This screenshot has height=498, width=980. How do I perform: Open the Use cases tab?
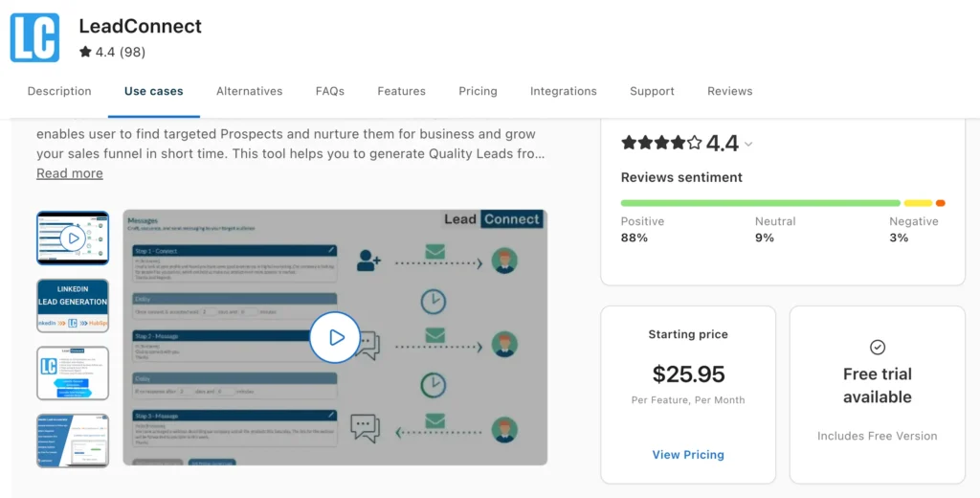pyautogui.click(x=154, y=91)
